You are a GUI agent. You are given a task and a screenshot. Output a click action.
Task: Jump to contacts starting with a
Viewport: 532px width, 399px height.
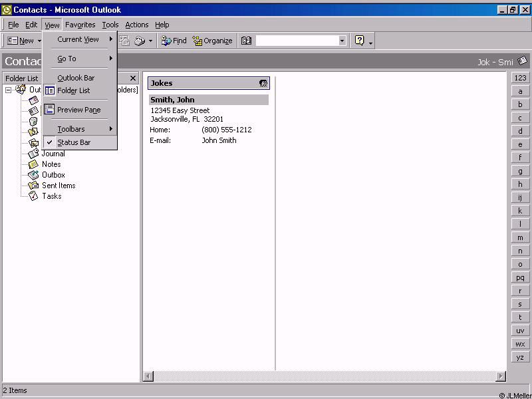[520, 91]
